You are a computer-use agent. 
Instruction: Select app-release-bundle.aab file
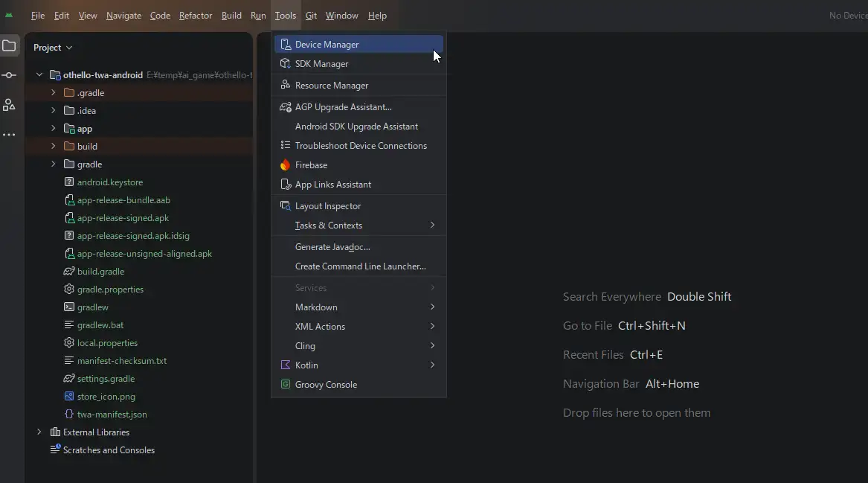pos(123,200)
